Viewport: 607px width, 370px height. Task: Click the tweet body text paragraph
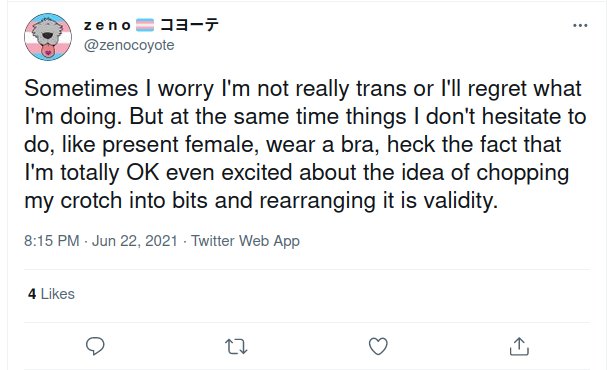click(x=305, y=144)
